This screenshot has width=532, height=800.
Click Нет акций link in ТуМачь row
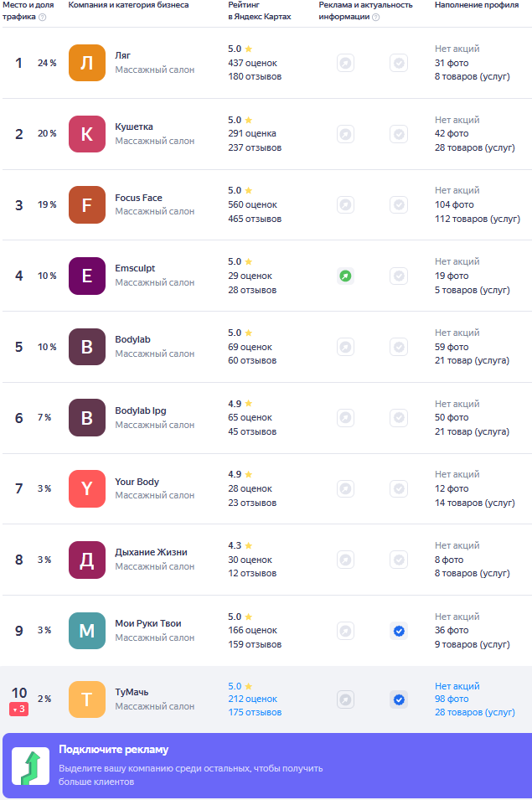[457, 686]
